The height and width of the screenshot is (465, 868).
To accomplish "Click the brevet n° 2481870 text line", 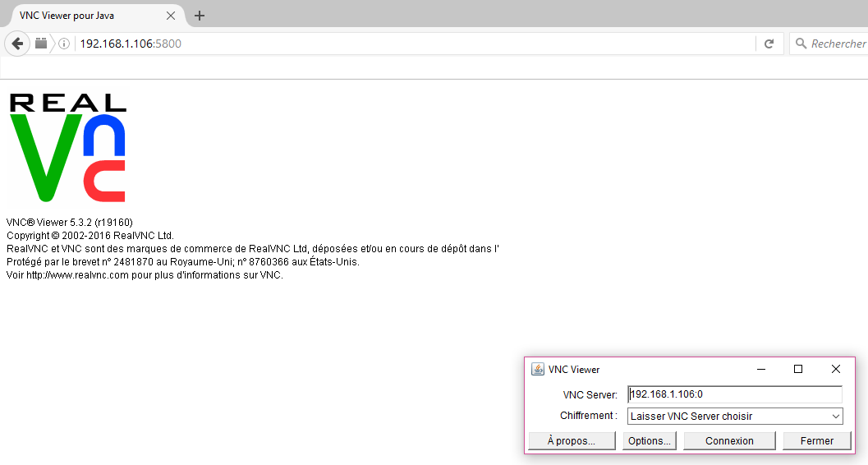I will [x=182, y=262].
